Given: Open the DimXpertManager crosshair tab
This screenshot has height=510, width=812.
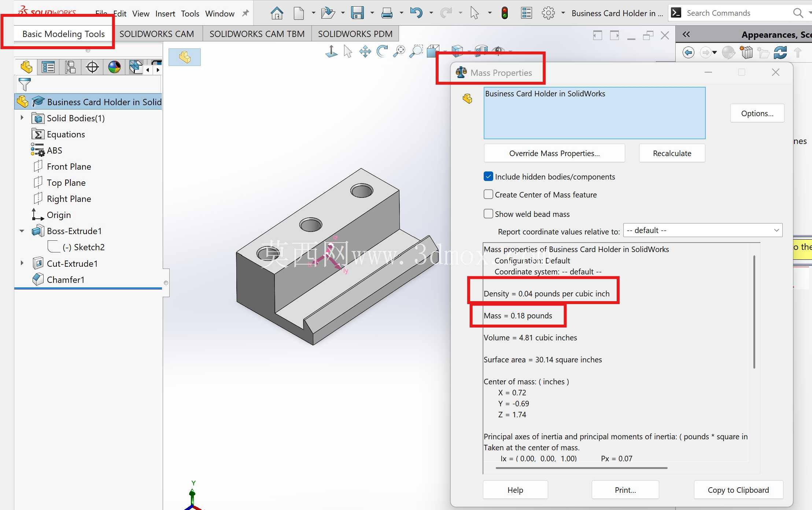Looking at the screenshot, I should tap(92, 67).
